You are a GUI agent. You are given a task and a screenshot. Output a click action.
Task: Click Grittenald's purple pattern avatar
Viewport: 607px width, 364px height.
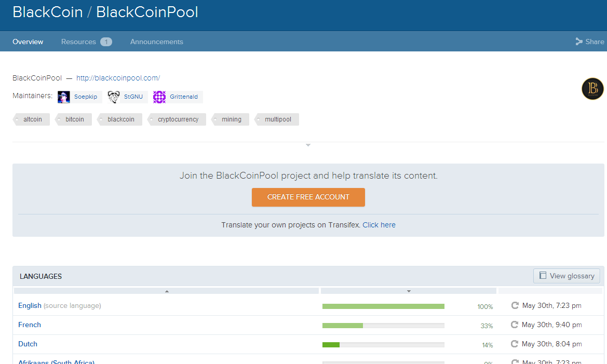pos(159,97)
